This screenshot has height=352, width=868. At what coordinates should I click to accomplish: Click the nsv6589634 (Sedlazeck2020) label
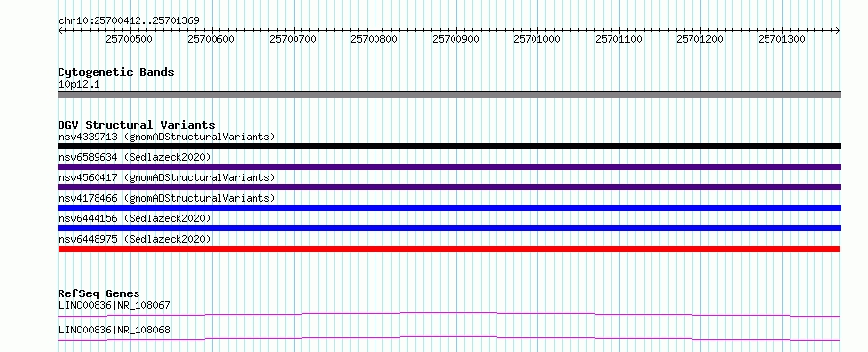point(135,157)
